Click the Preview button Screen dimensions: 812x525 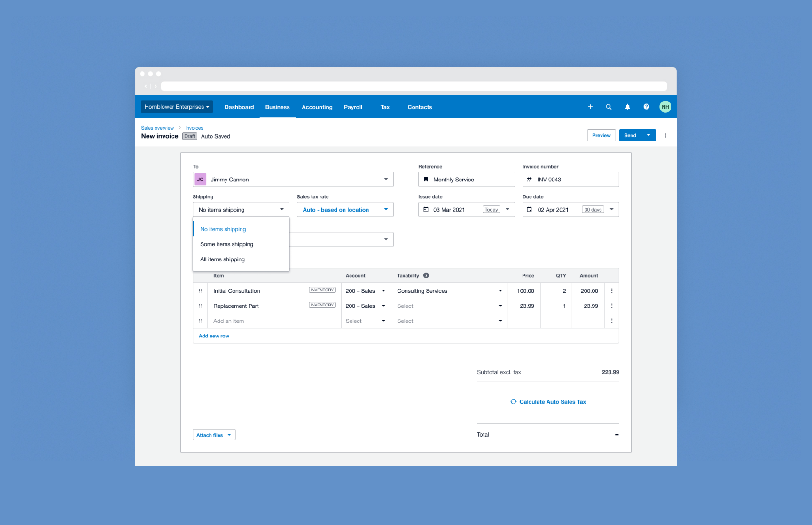click(601, 135)
